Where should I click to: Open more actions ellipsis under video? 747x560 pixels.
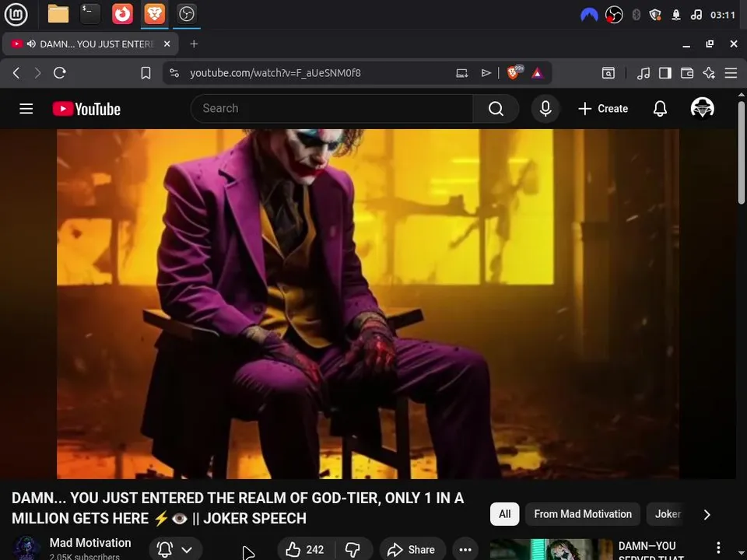pos(465,550)
